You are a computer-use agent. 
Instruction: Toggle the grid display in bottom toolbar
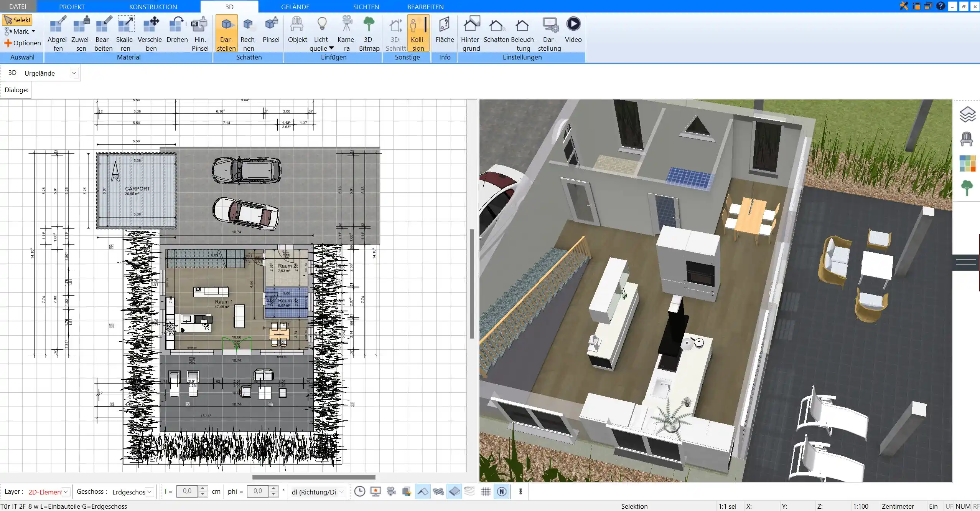point(486,491)
